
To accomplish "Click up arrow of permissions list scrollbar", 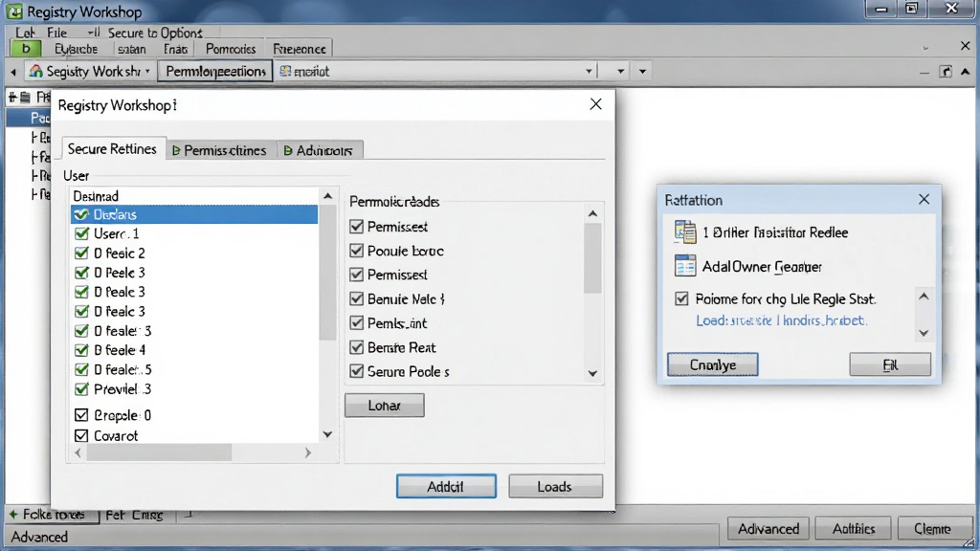I will pyautogui.click(x=593, y=213).
